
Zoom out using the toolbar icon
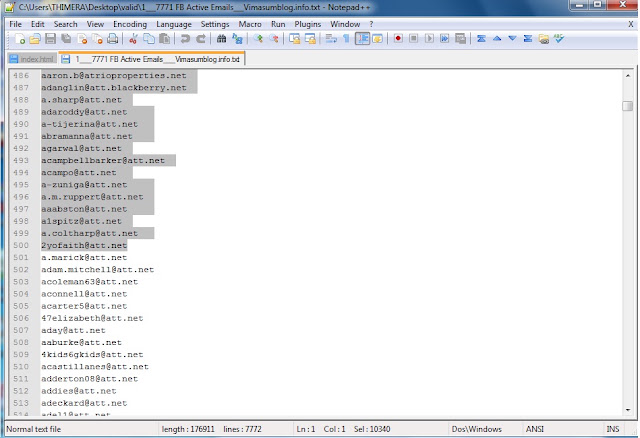tap(273, 39)
